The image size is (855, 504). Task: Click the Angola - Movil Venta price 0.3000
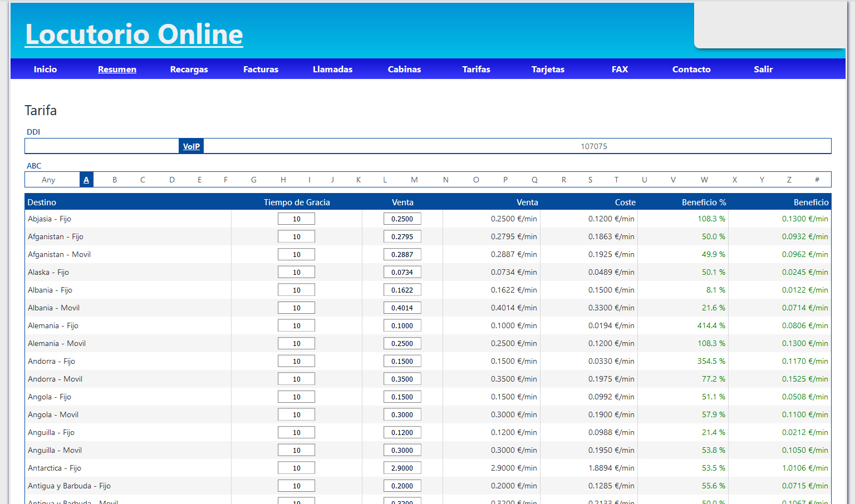point(402,414)
